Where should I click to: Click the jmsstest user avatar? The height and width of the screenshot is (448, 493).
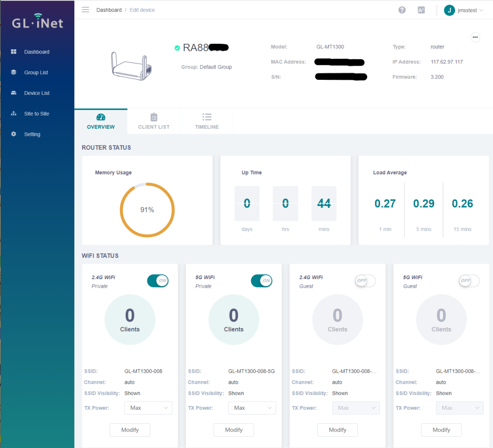[449, 10]
